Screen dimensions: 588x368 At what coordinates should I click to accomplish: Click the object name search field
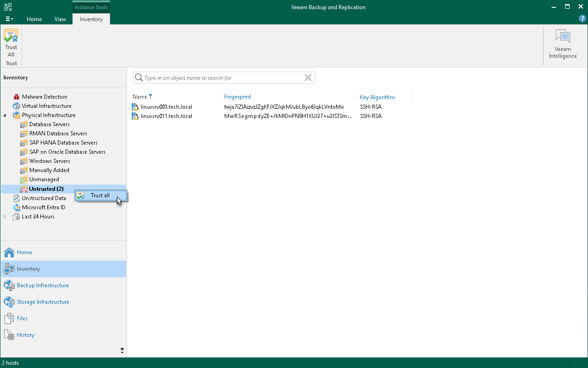point(222,78)
